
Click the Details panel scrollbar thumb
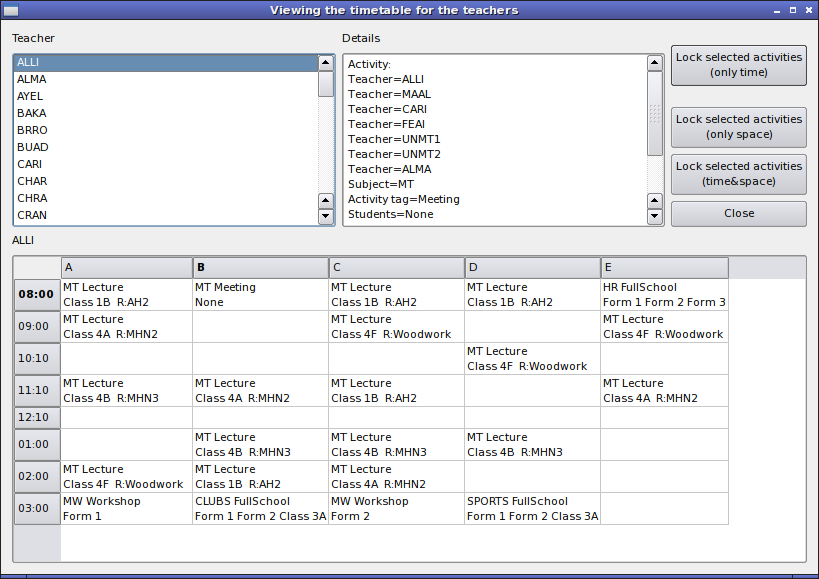655,113
